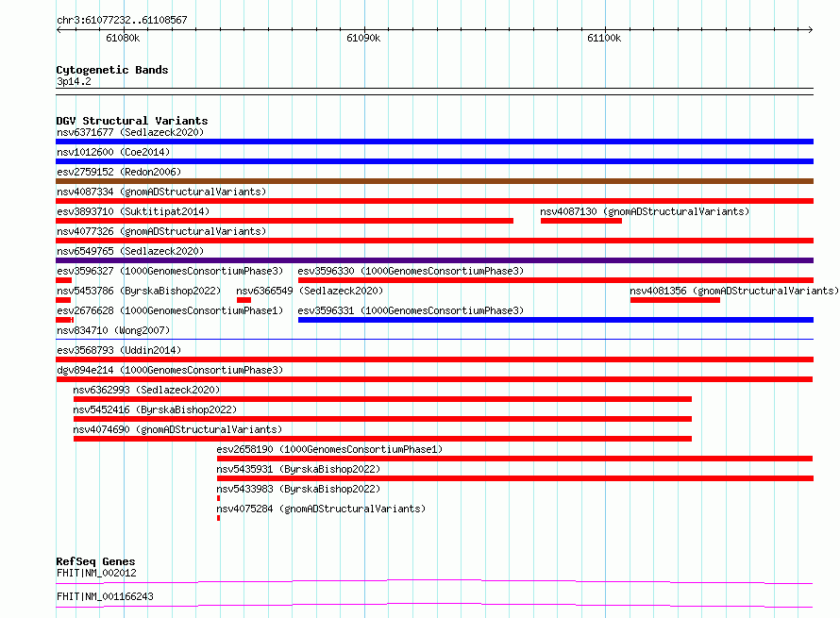The width and height of the screenshot is (840, 618).
Task: Open the FHIT|NM_002012 gene label
Action: pyautogui.click(x=96, y=573)
